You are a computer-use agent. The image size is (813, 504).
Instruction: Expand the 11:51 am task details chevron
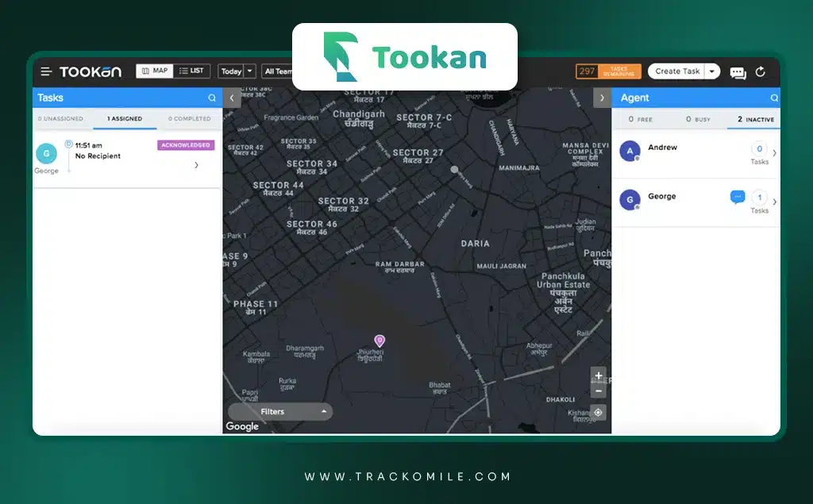(x=197, y=165)
